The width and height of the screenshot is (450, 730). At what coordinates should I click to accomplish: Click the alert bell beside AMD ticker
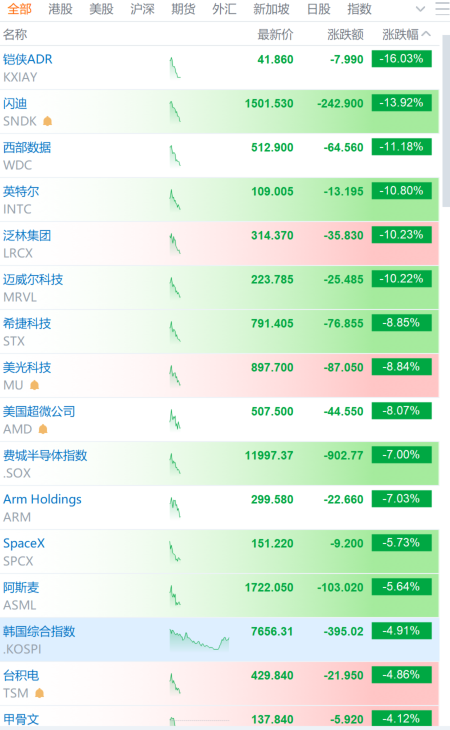point(43,429)
